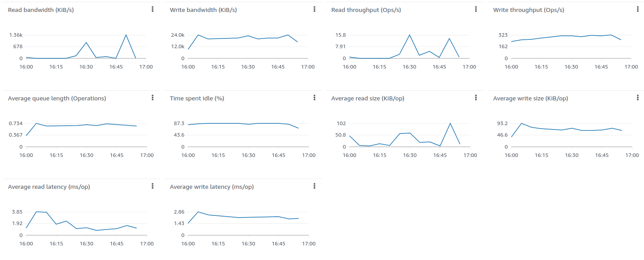This screenshot has width=644, height=260.
Task: Click the highest peak in Average read size graph
Action: coord(450,123)
